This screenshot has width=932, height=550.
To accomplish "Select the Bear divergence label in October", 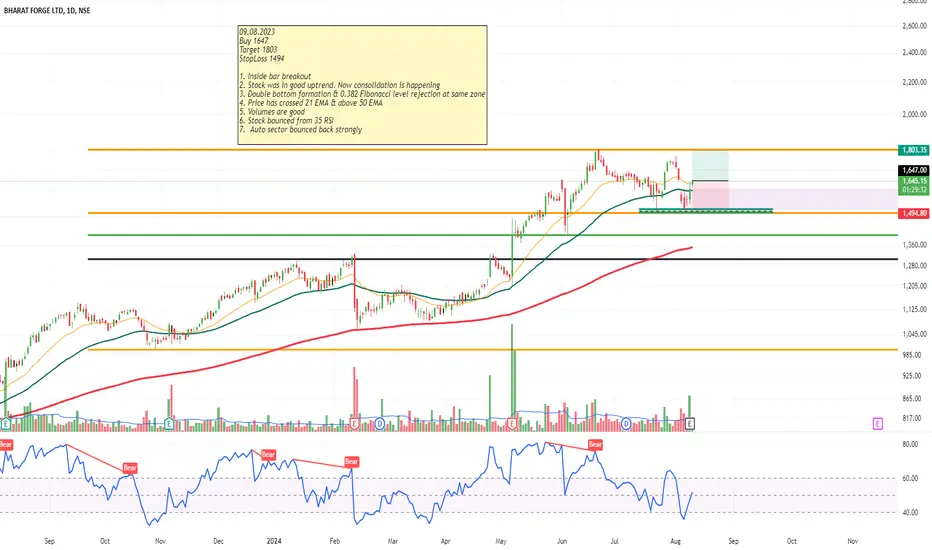I will pos(130,468).
